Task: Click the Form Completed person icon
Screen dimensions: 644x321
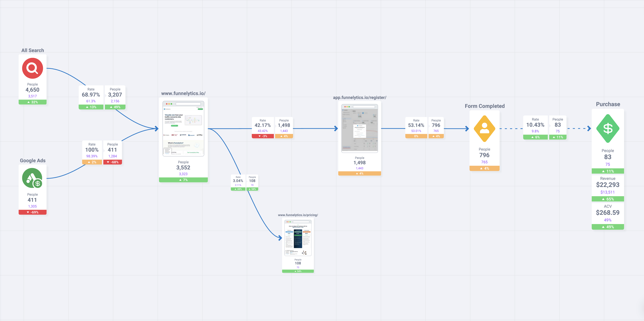Action: pyautogui.click(x=484, y=129)
